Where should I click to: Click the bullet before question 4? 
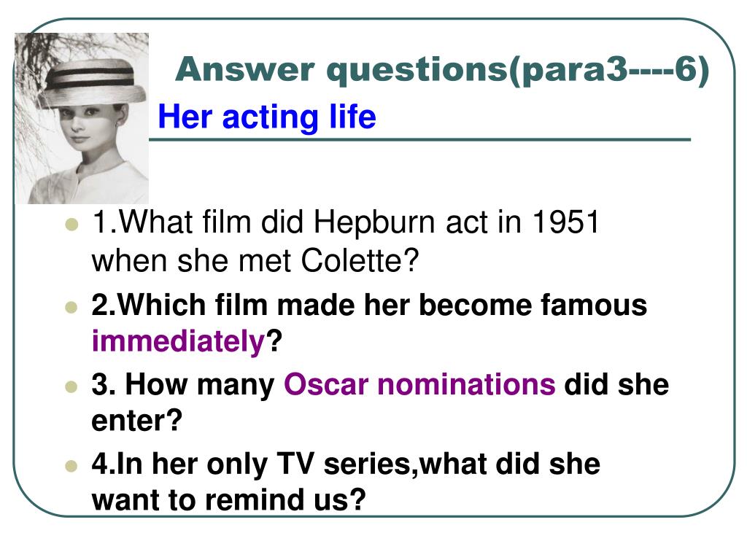click(71, 465)
